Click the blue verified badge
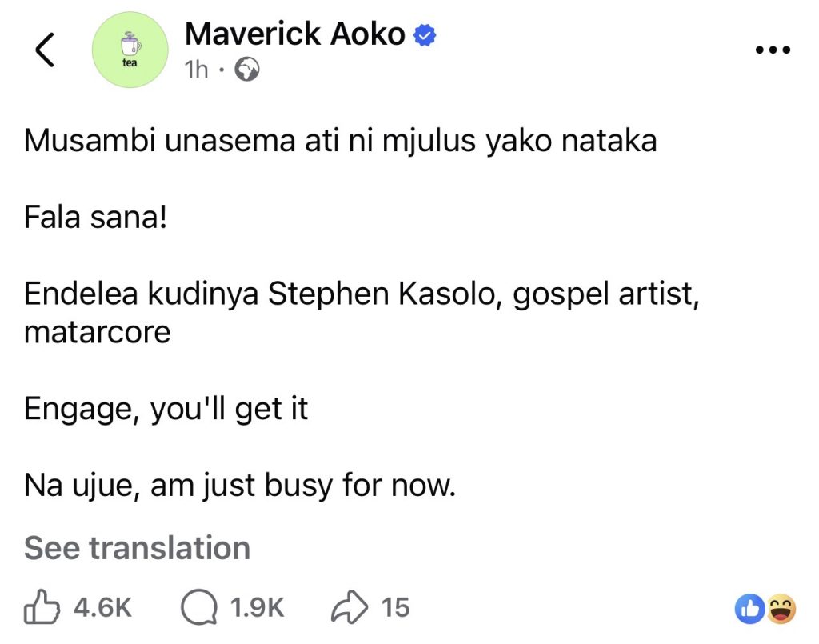 (x=425, y=35)
